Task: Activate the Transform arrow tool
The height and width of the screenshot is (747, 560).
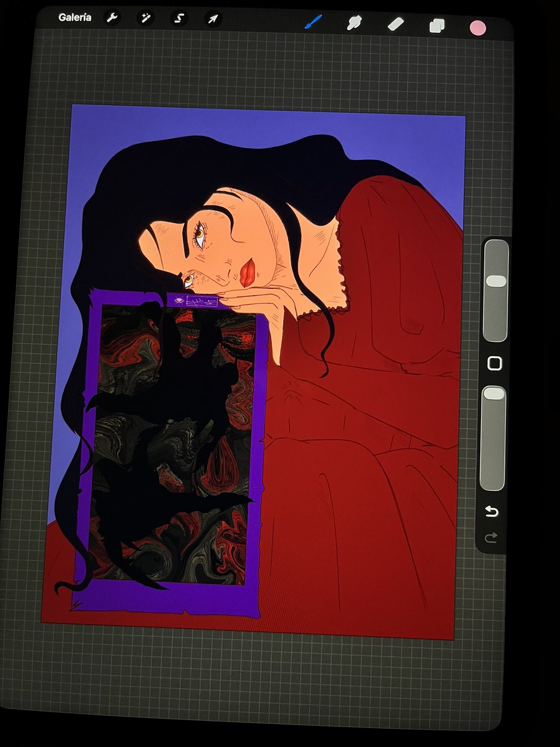Action: point(213,19)
